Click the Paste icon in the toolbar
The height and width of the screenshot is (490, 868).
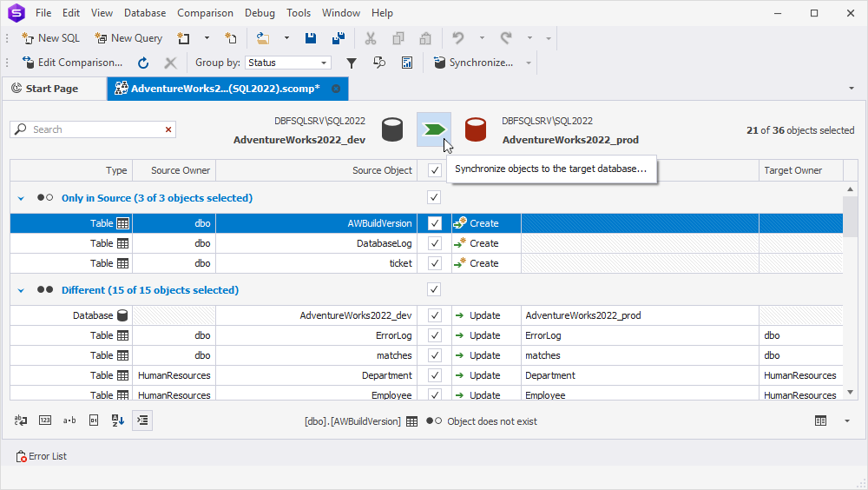point(425,38)
